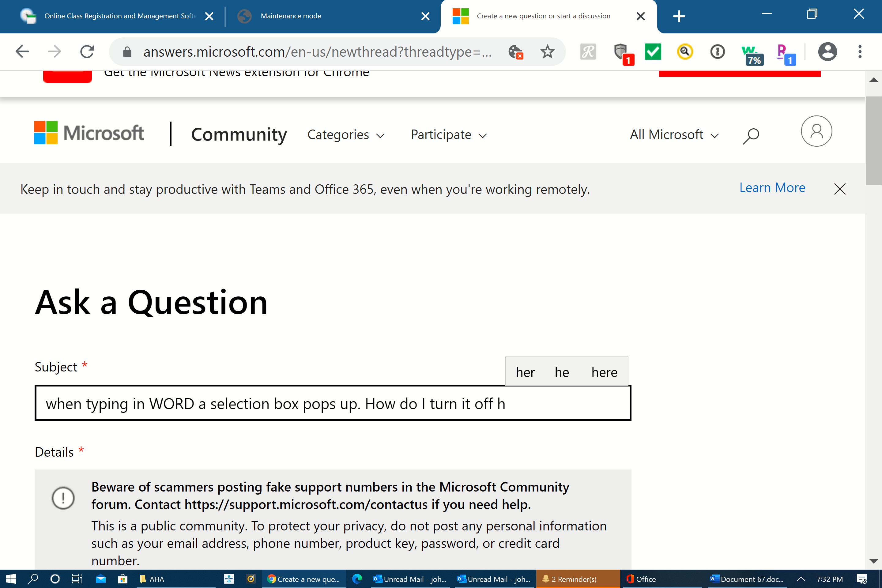This screenshot has height=588, width=882.
Task: Dismiss the Teams and Office 365 banner
Action: click(839, 189)
